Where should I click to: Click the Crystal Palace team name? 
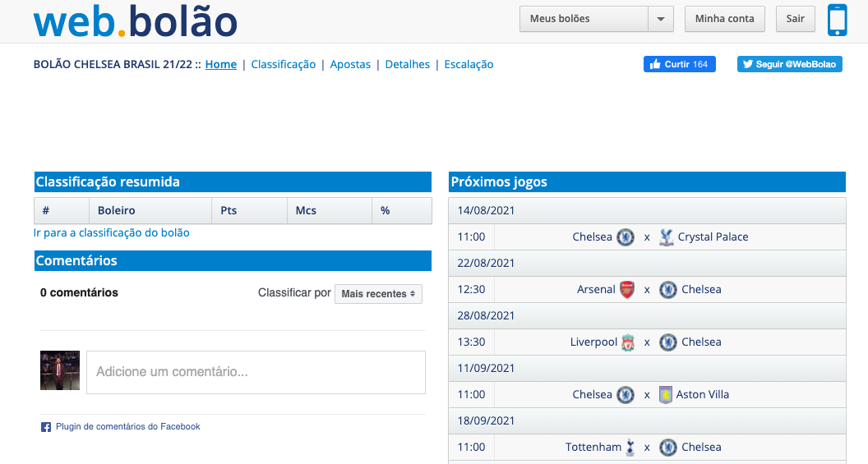coord(713,237)
